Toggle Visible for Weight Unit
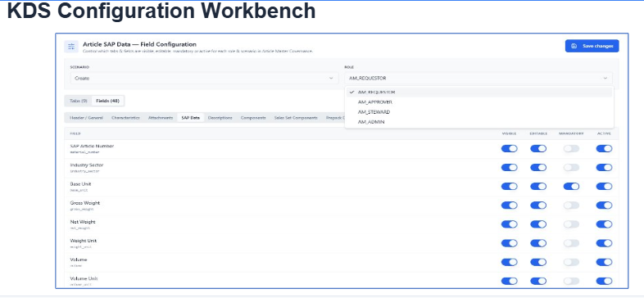The width and height of the screenshot is (644, 298). (510, 243)
